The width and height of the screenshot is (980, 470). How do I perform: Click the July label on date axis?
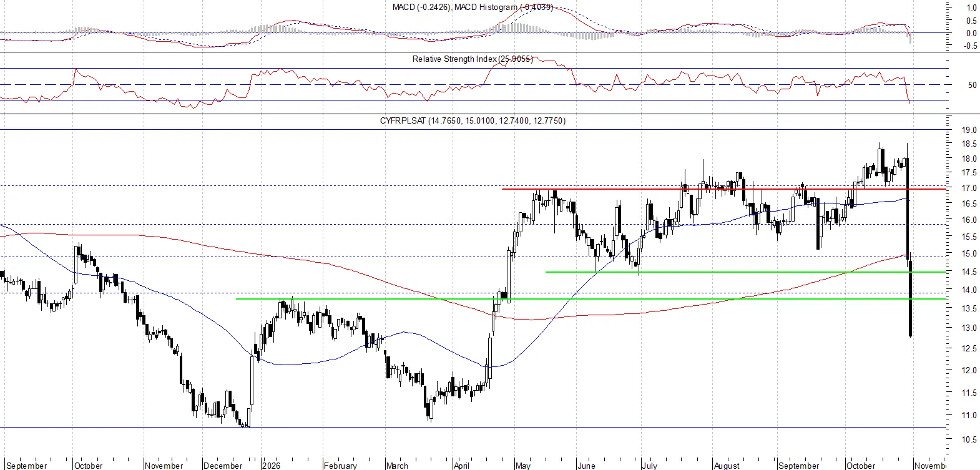[x=650, y=465]
